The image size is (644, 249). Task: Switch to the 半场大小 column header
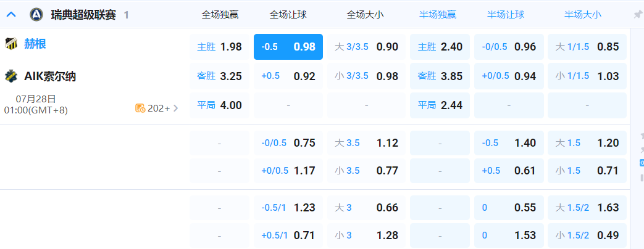click(582, 15)
